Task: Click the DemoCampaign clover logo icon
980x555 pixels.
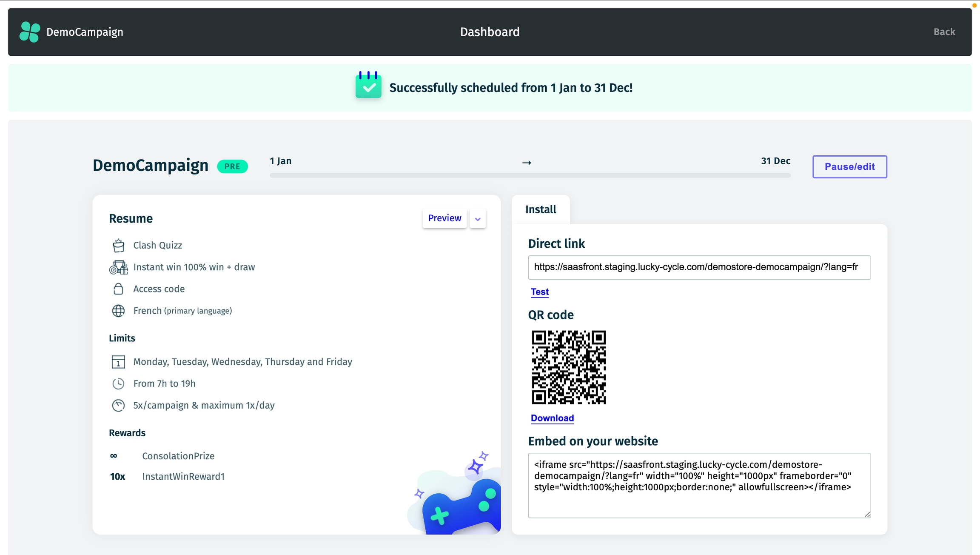Action: coord(30,32)
